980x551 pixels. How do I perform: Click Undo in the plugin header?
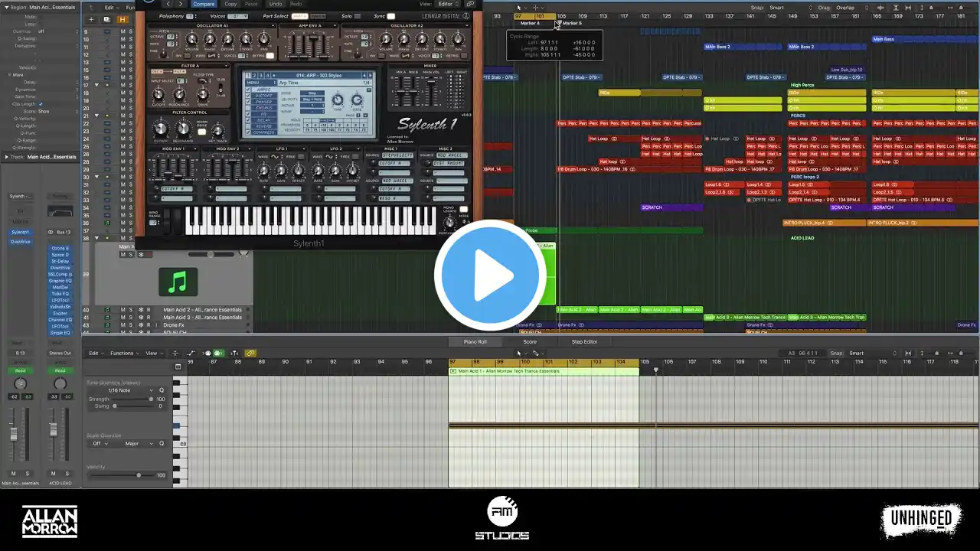276,4
